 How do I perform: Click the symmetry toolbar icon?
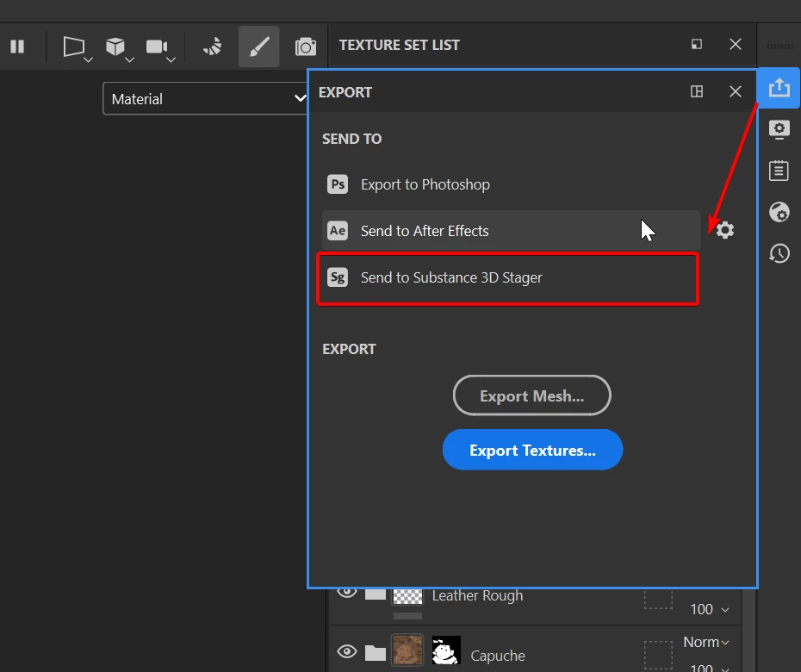(x=213, y=47)
